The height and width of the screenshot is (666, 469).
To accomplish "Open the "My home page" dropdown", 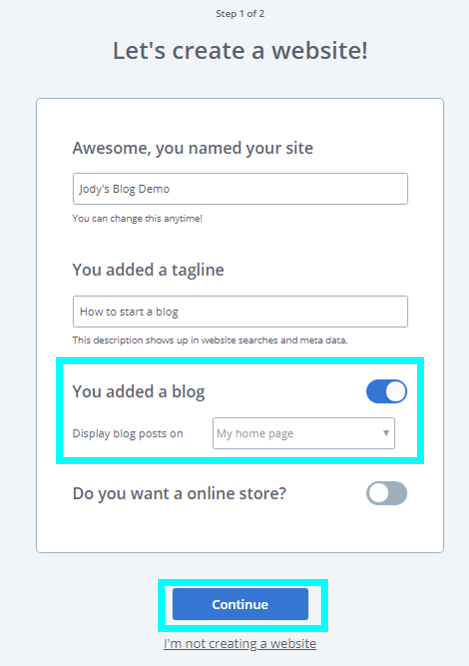I will (x=304, y=433).
